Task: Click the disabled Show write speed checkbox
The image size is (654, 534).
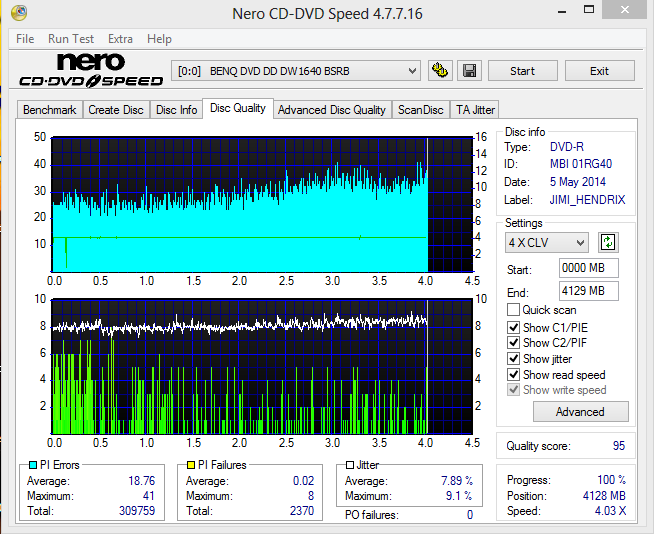Action: coord(513,390)
